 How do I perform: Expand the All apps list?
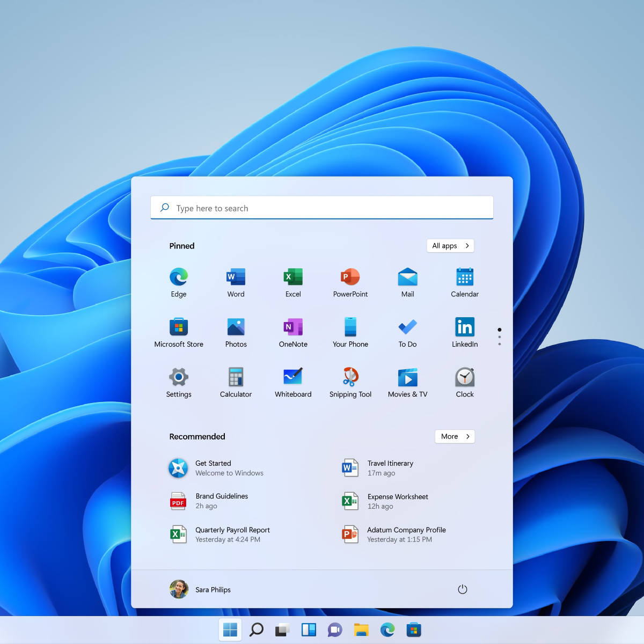click(450, 245)
